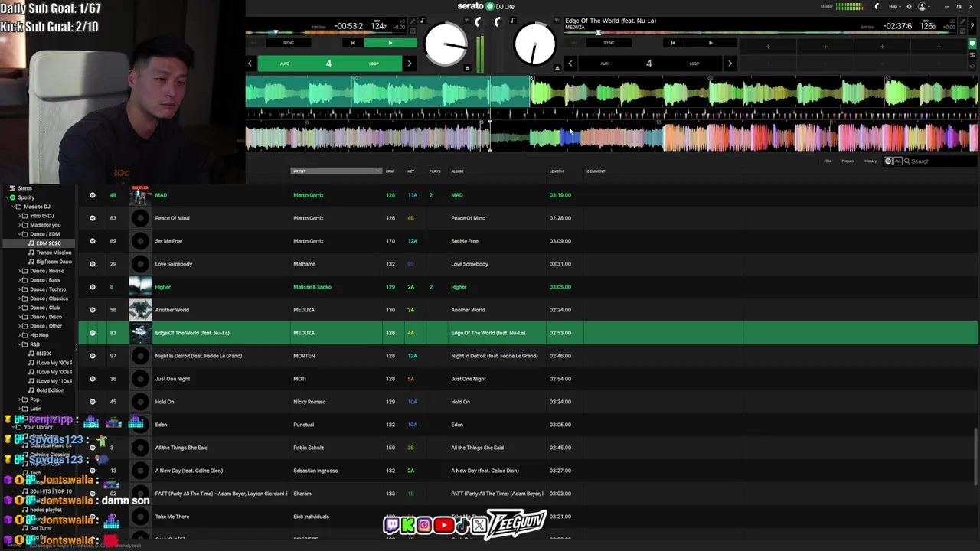Open the Help menu
Image resolution: width=980 pixels, height=551 pixels.
point(893,7)
